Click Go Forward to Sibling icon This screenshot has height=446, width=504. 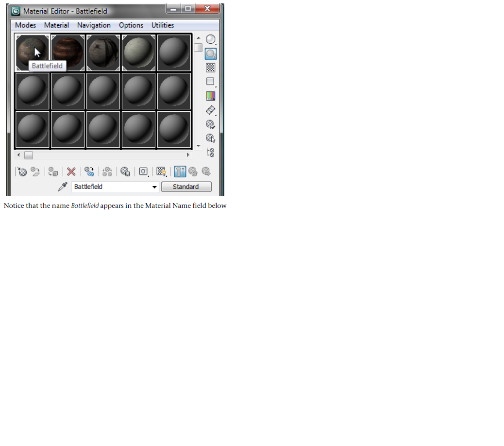[206, 172]
